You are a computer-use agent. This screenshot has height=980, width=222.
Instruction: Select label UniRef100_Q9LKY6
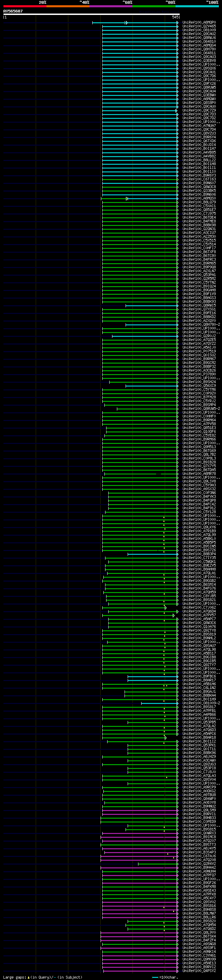click(x=199, y=527)
